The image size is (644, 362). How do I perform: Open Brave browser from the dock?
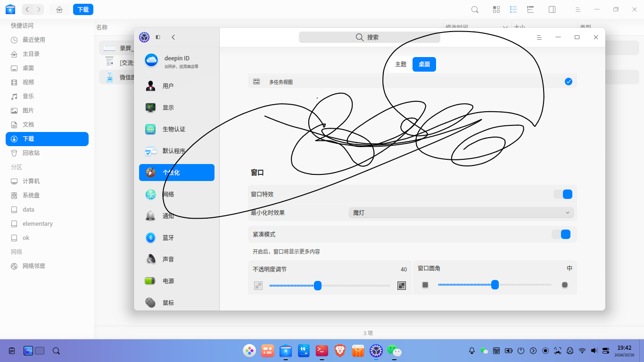click(340, 350)
